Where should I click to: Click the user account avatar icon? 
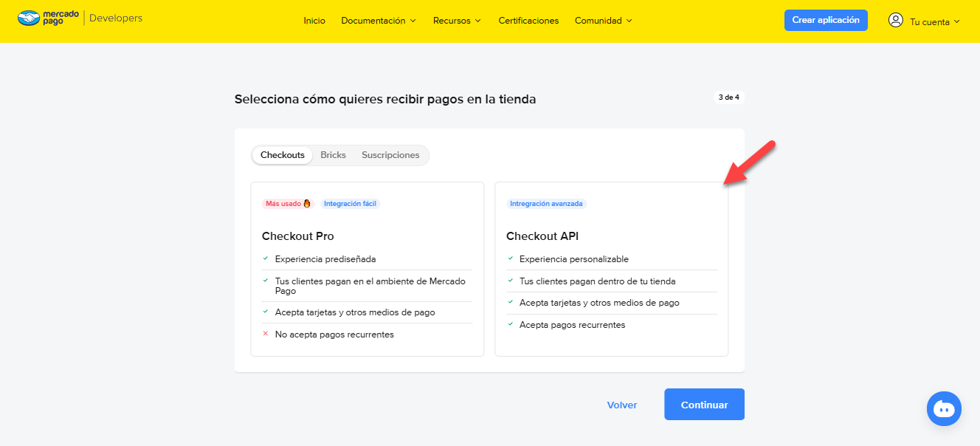point(896,21)
